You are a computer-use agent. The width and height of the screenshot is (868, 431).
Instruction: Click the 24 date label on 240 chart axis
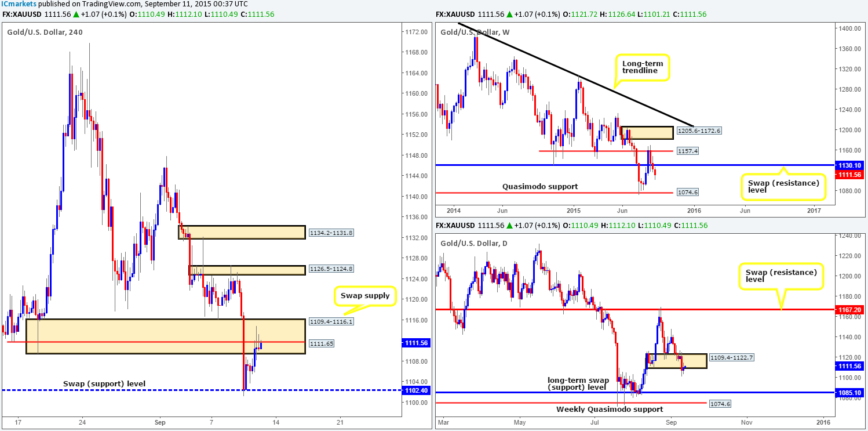(82, 422)
